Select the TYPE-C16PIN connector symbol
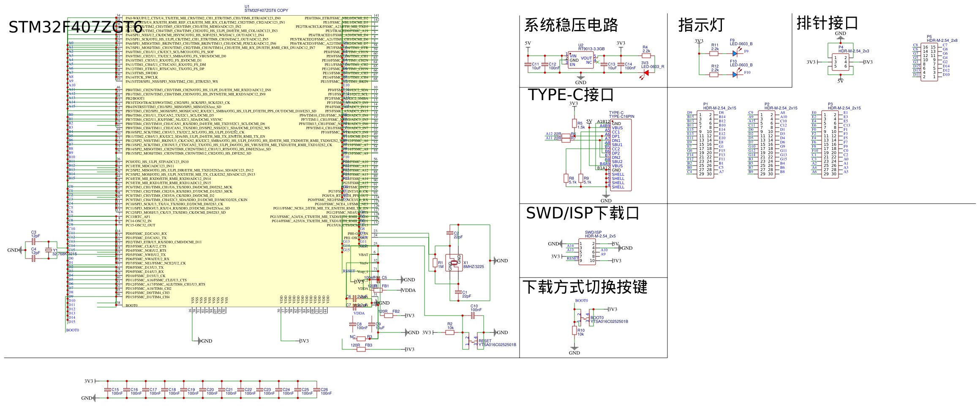 point(621,155)
